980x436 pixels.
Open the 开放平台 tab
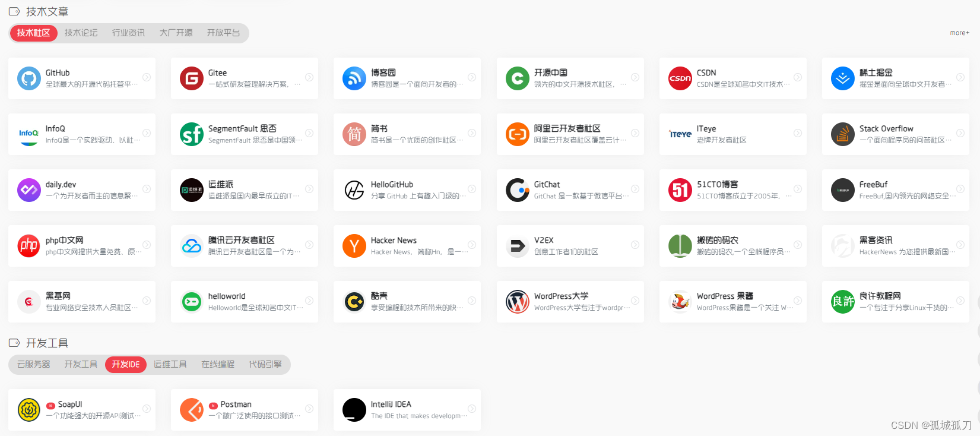tap(223, 33)
